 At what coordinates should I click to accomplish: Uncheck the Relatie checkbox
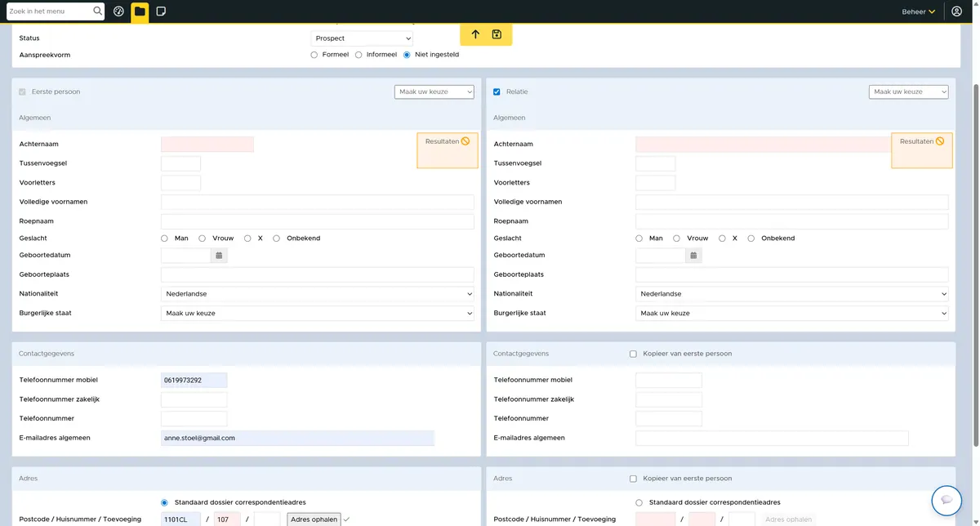click(x=497, y=92)
